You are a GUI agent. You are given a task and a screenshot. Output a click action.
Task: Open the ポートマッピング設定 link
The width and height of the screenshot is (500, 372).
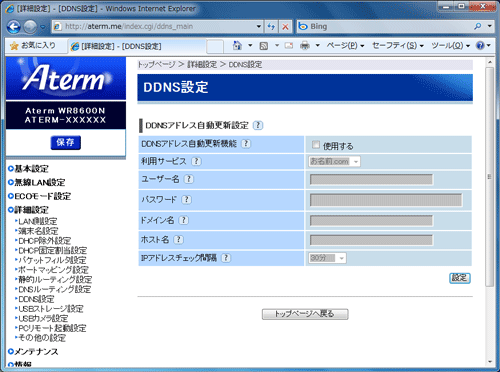(53, 270)
